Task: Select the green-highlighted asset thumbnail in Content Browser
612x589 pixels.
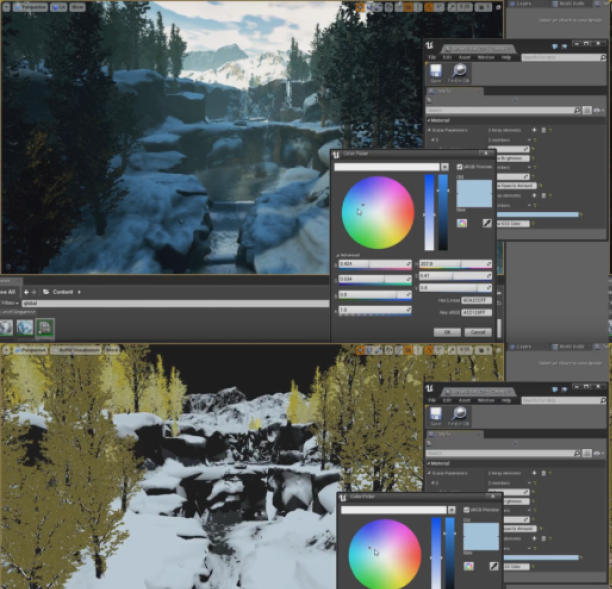Action: (x=44, y=327)
